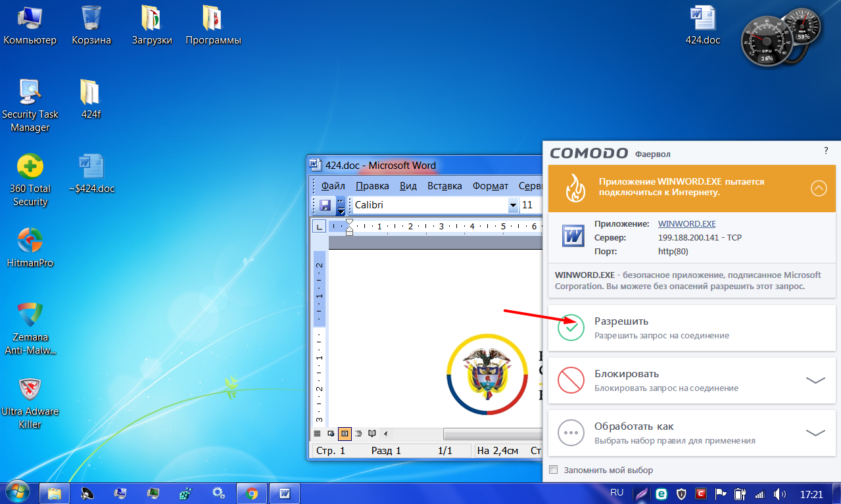The height and width of the screenshot is (504, 841).
Task: Open the Файл menu in Word
Action: coord(333,185)
